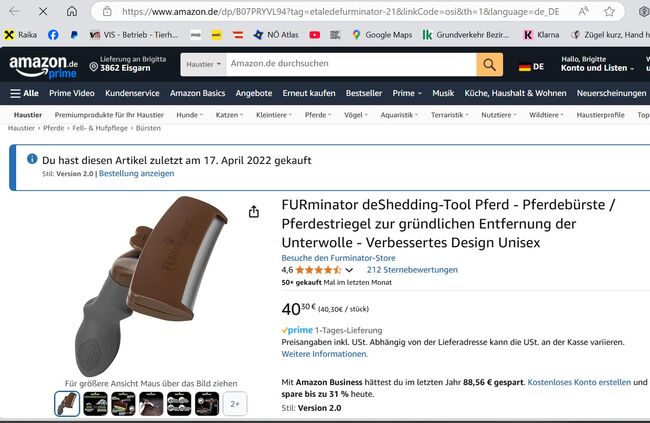Viewport: 650px width, 423px height.
Task: Click the Bestellung anzeigen link
Action: [136, 173]
